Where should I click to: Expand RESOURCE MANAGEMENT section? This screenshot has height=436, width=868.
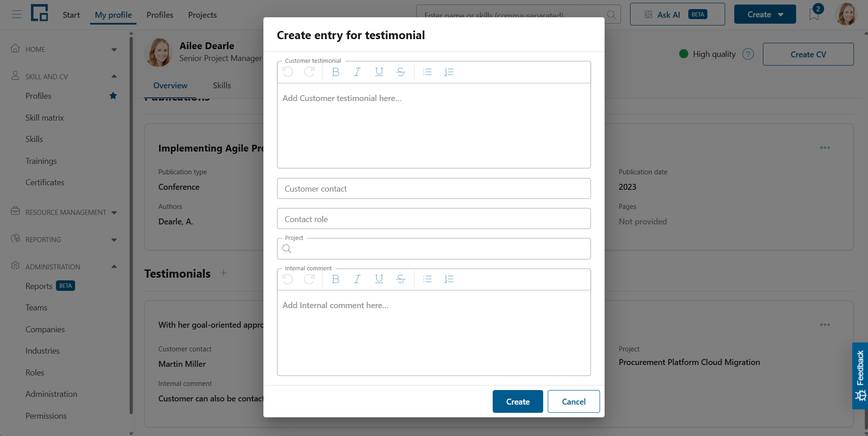click(114, 213)
